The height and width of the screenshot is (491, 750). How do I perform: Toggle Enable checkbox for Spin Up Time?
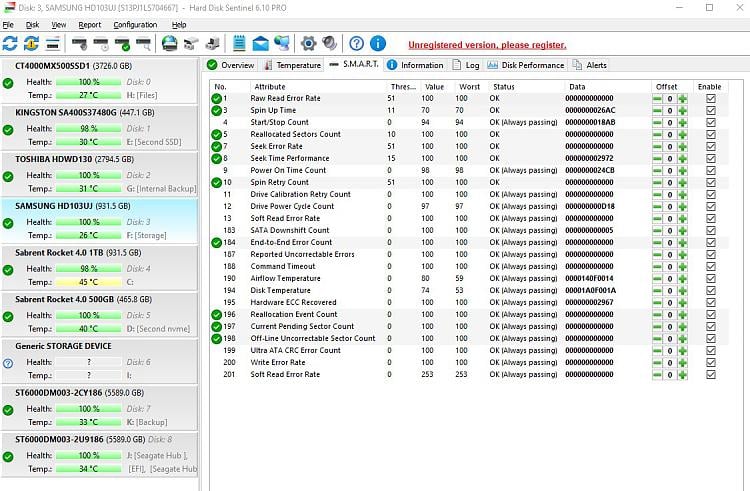tap(711, 110)
